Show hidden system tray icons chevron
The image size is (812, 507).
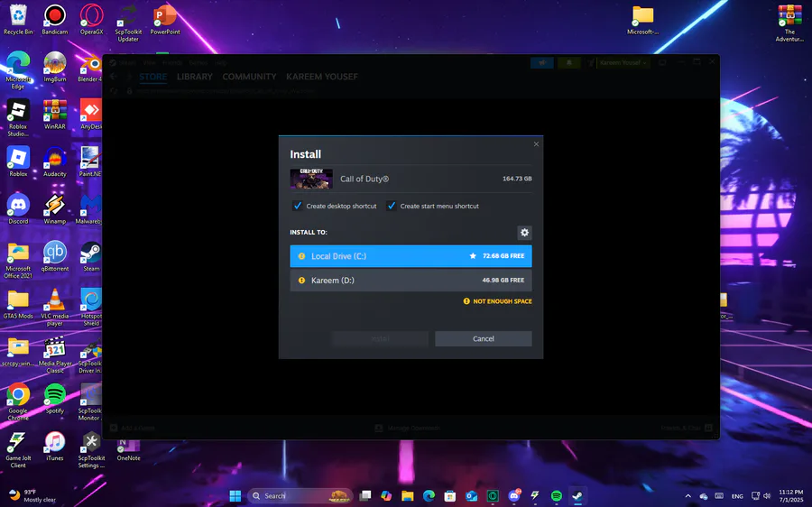(x=687, y=496)
